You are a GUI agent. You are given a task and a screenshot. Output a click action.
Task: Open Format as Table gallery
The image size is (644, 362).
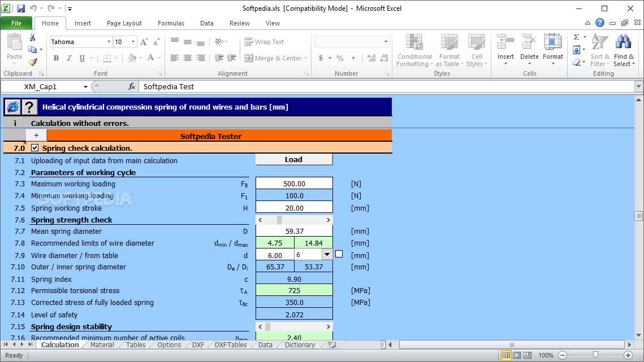click(449, 50)
